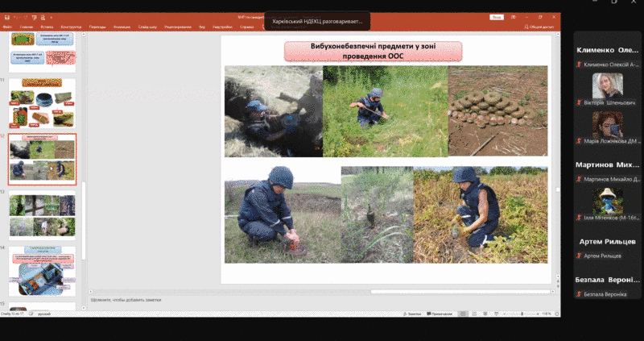Save the presentation from the quick access toolbar

pyautogui.click(x=7, y=17)
